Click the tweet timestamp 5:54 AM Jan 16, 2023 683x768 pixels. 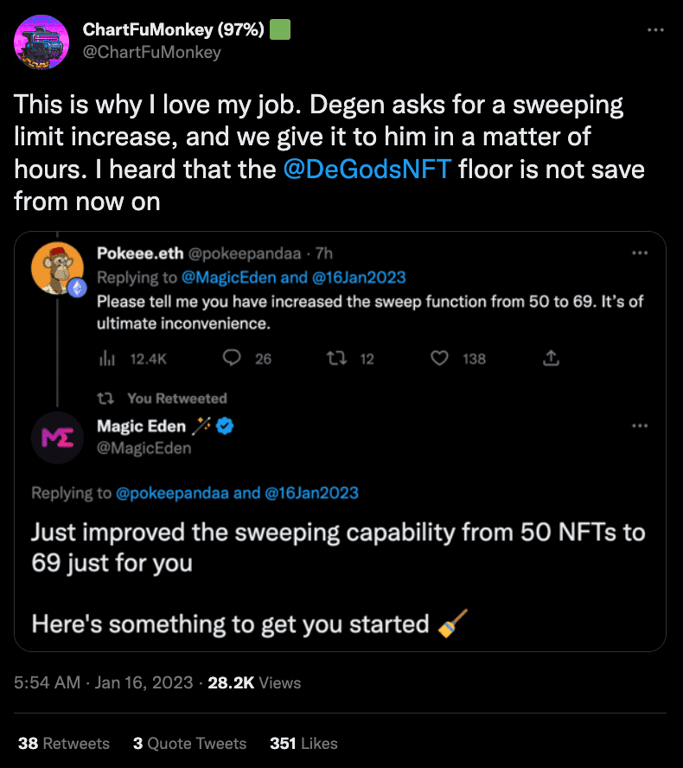(x=104, y=683)
